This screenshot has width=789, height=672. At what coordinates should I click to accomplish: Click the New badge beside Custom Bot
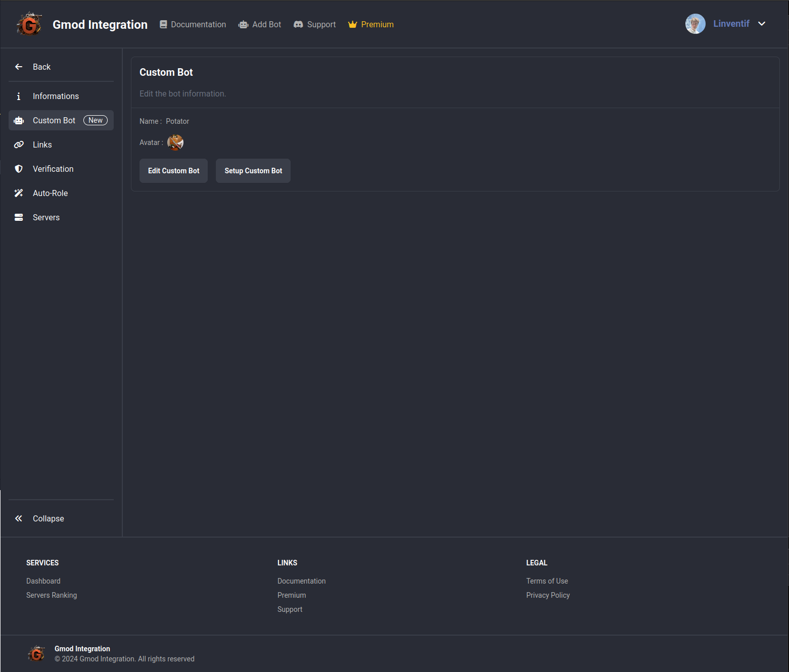(96, 120)
